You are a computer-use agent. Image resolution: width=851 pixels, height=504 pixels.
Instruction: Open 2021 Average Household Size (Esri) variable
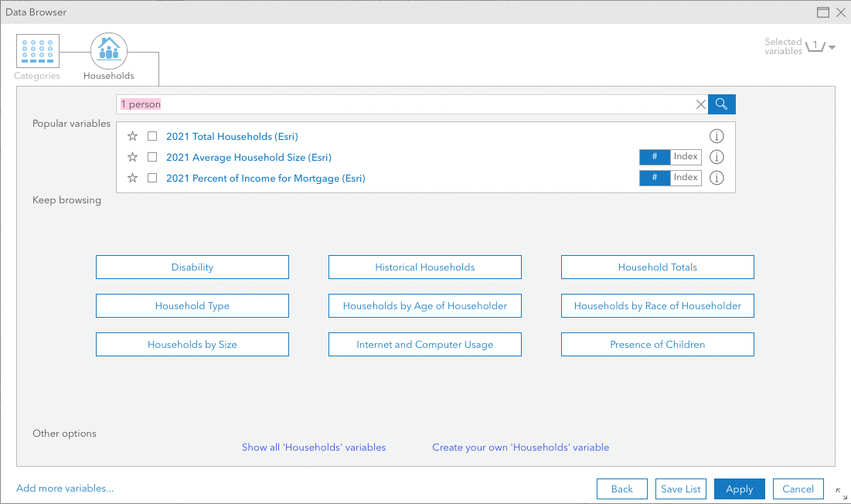(249, 158)
